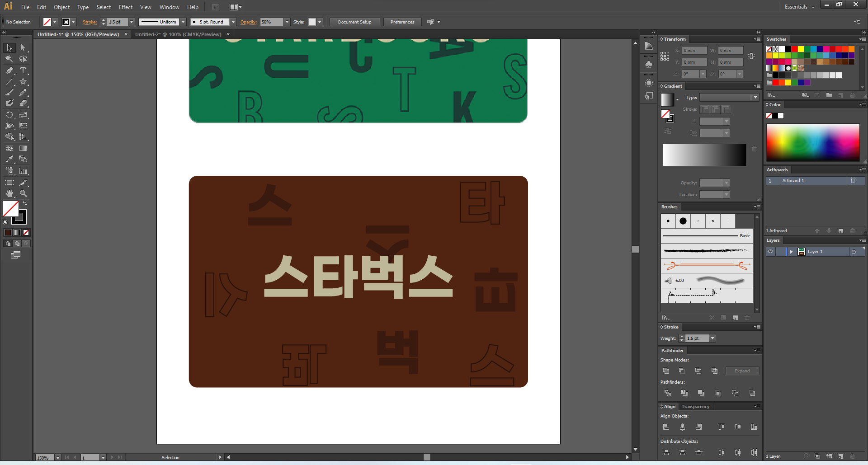868x465 pixels.
Task: Select the Gradient tool
Action: pyautogui.click(x=23, y=148)
